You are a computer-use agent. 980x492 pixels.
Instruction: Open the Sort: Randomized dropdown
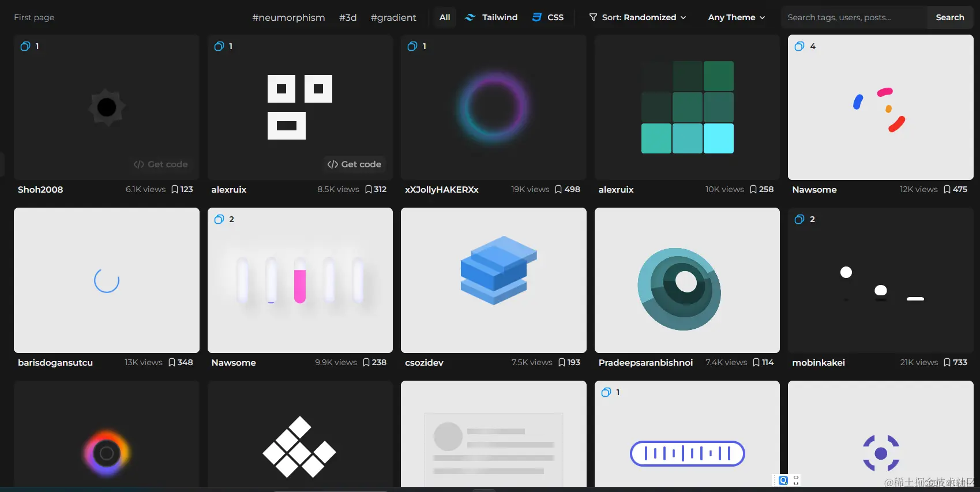[x=637, y=17]
